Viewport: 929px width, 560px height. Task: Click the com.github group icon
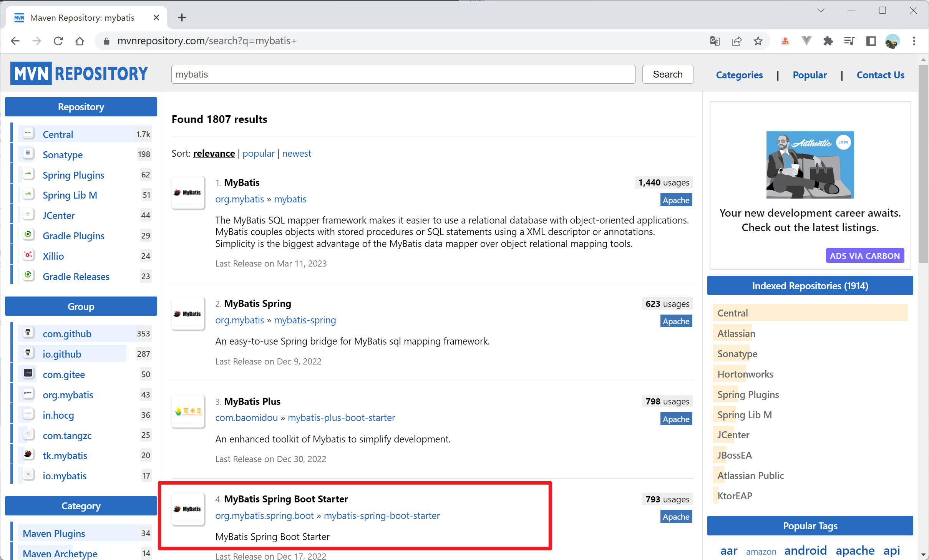pos(28,333)
